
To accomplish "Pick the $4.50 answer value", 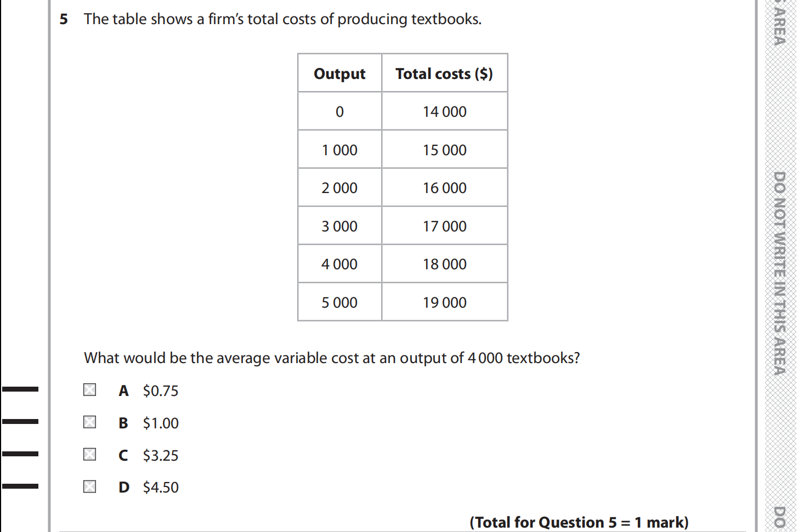I will click(x=161, y=488).
